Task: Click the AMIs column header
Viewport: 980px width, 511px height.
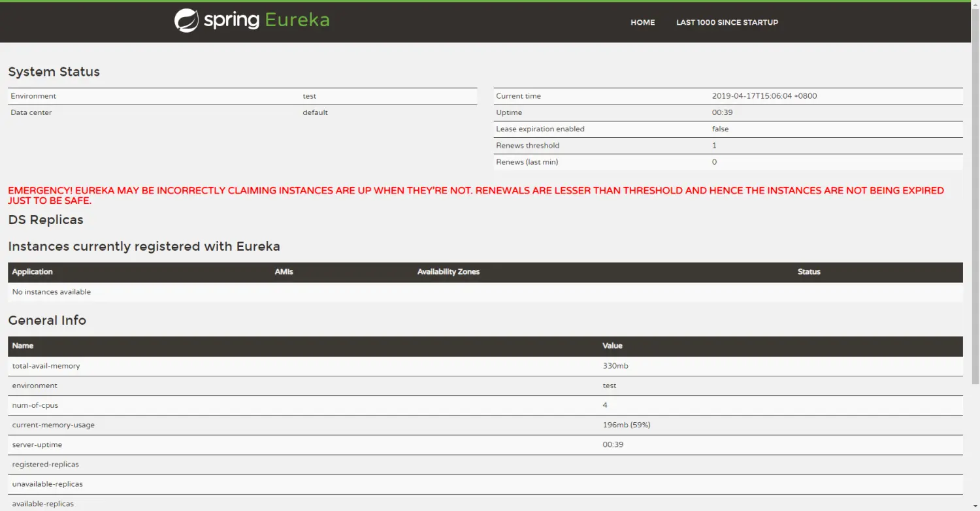Action: [284, 272]
